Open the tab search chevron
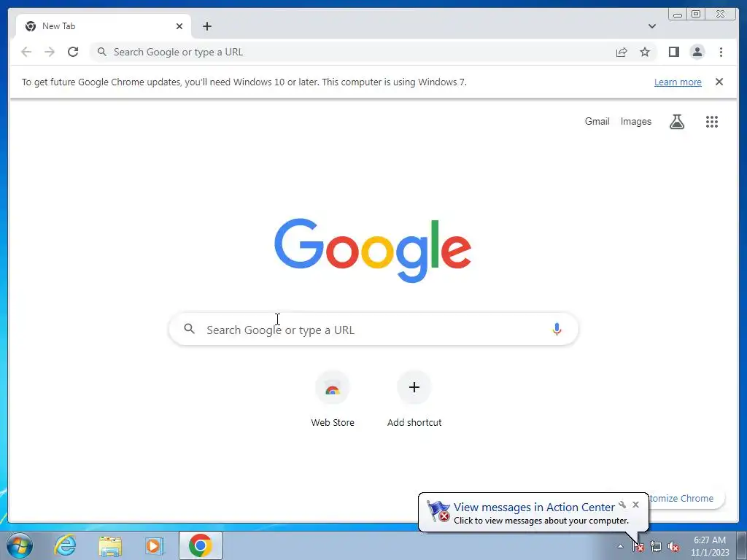Image resolution: width=747 pixels, height=560 pixels. [x=651, y=26]
